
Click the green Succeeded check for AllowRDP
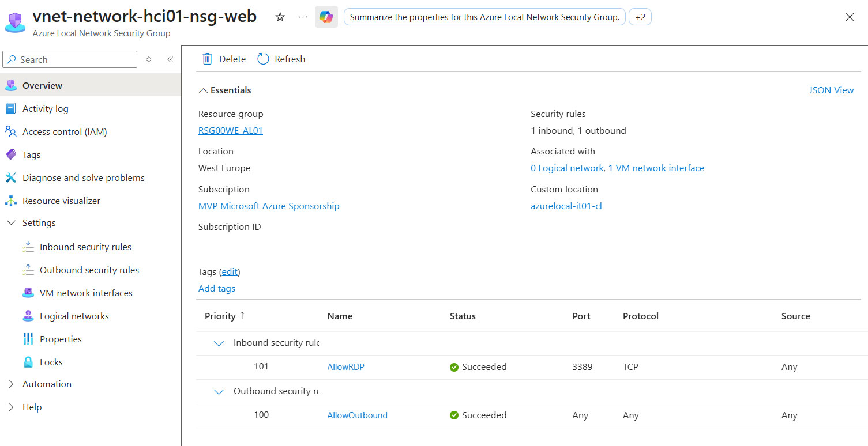[x=454, y=367]
